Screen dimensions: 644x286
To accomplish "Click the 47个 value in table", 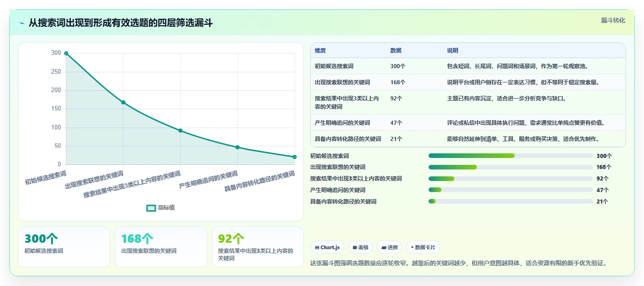I will 396,123.
